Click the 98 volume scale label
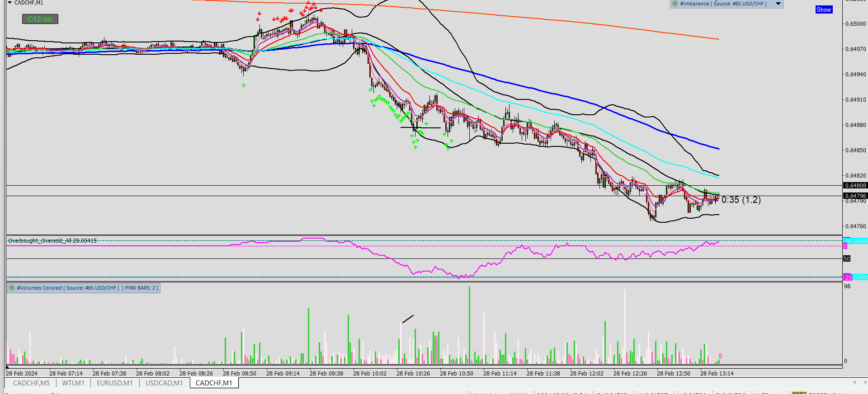Viewport: 868px width, 394px height. point(847,286)
